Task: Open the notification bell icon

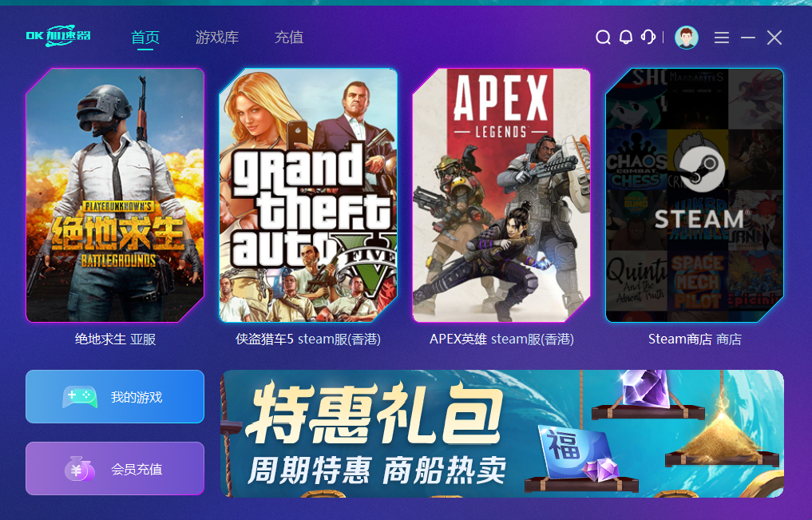Action: [626, 38]
